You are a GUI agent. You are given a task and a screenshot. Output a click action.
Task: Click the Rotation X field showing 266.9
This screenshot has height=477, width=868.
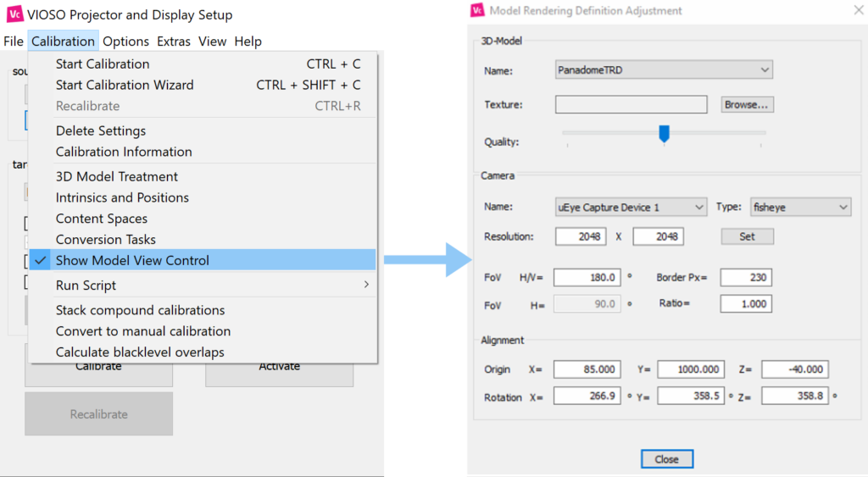point(586,397)
